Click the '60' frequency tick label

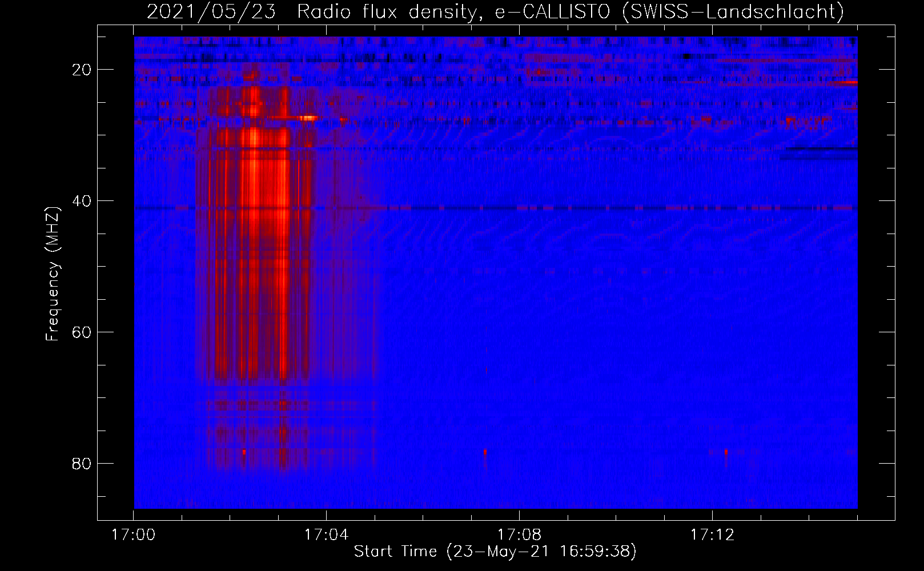82,332
